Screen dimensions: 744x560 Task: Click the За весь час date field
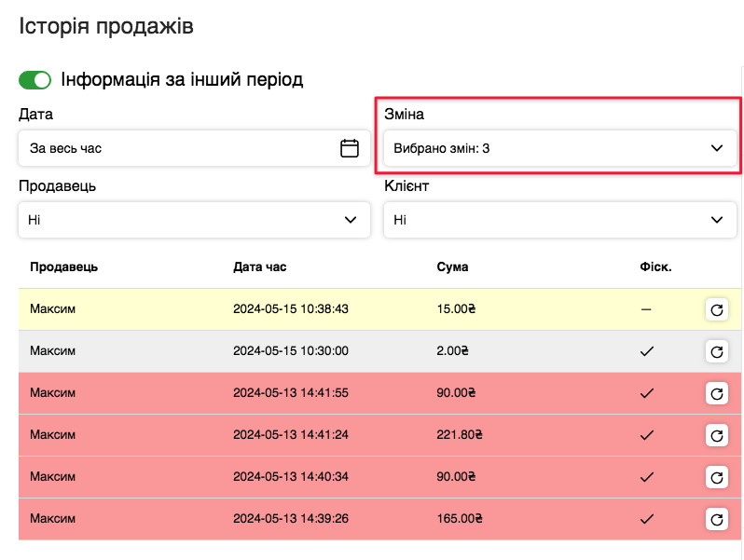click(177, 148)
